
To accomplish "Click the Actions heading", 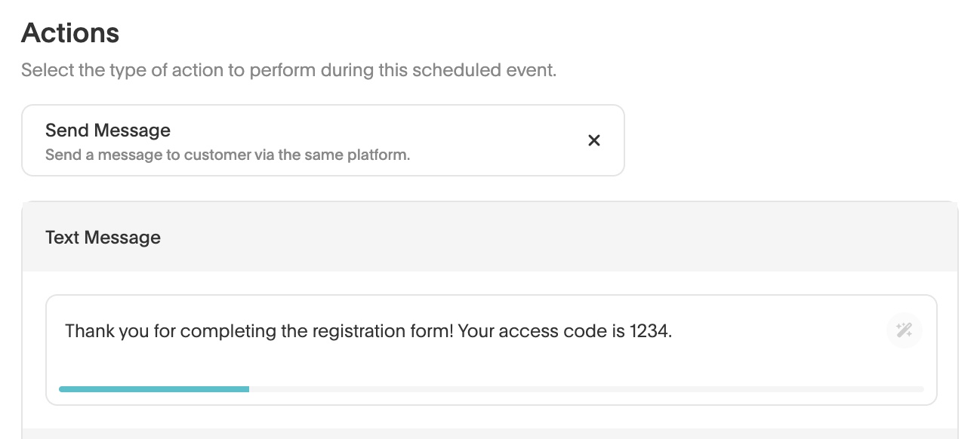I will tap(70, 33).
